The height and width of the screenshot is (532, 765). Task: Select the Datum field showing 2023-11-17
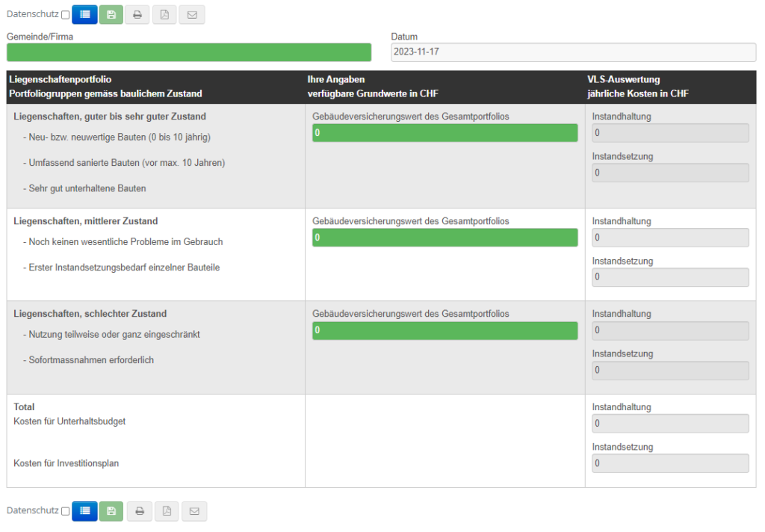click(x=573, y=52)
